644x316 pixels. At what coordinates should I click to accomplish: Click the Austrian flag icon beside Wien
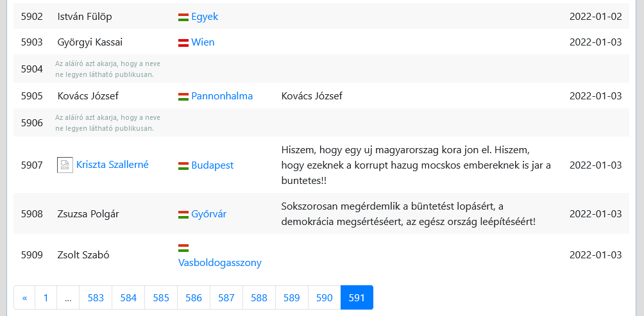183,42
